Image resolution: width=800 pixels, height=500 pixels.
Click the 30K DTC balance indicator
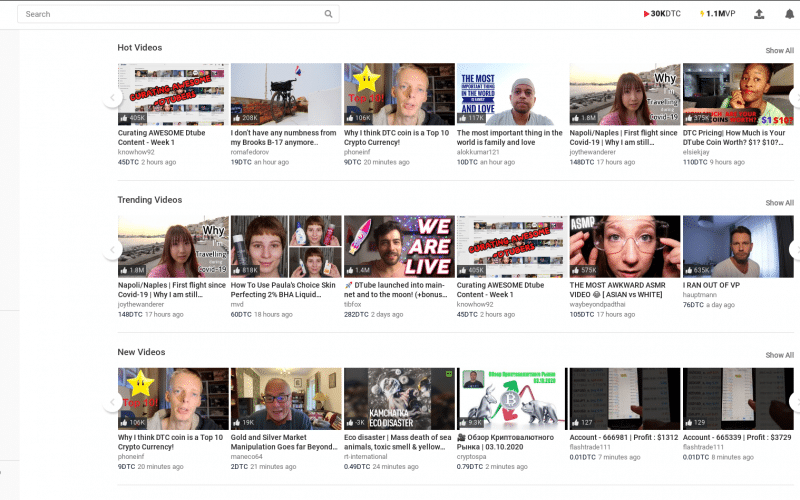tap(663, 14)
